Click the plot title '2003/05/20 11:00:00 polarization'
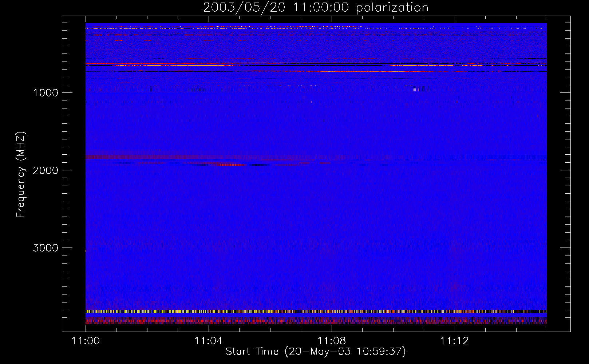The height and width of the screenshot is (364, 589). coord(316,8)
